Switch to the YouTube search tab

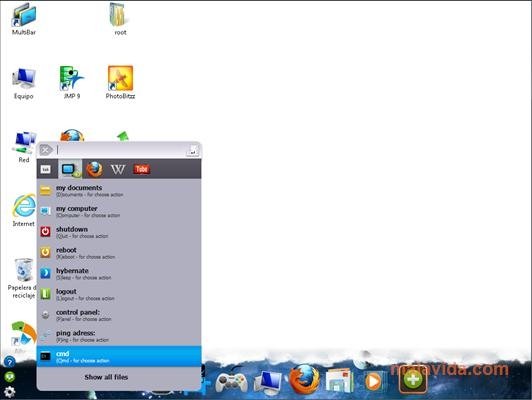pos(141,169)
